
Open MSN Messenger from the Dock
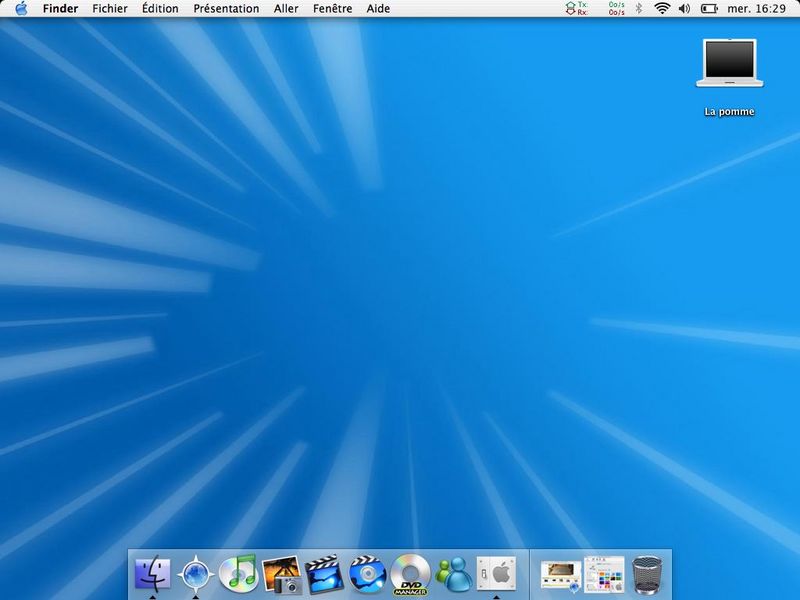[x=454, y=574]
